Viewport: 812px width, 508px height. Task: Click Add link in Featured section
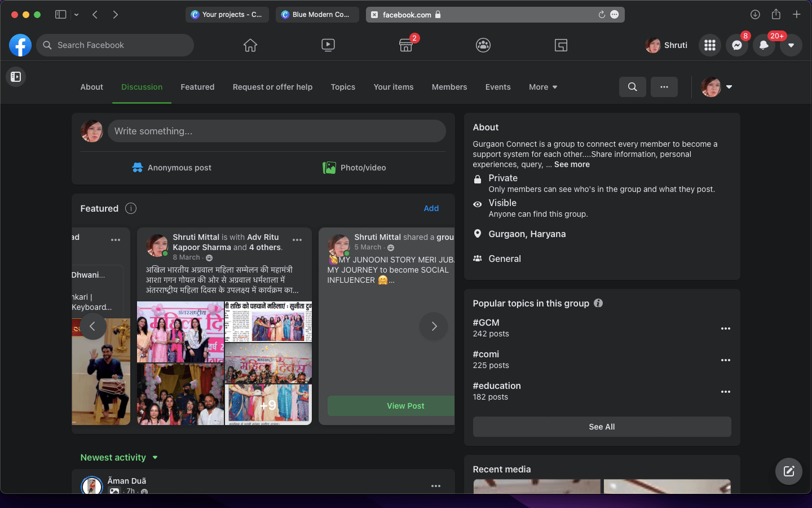click(x=431, y=208)
